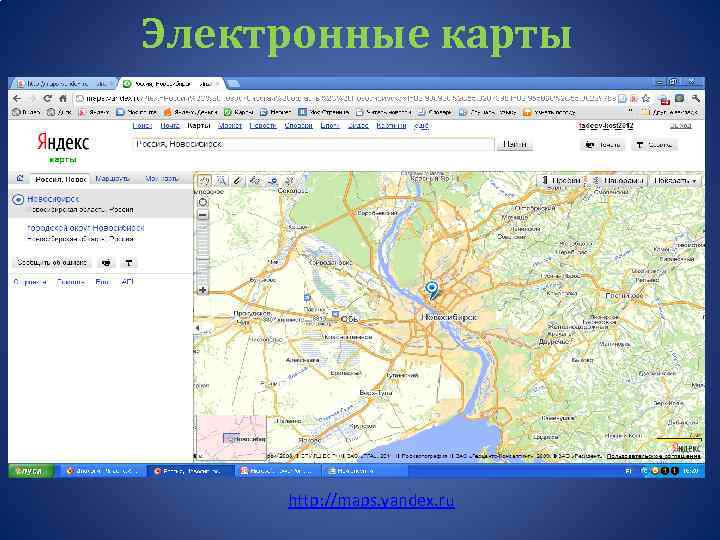The image size is (720, 540).
Task: Open Почта in the Yandex services bar
Action: coord(170,125)
